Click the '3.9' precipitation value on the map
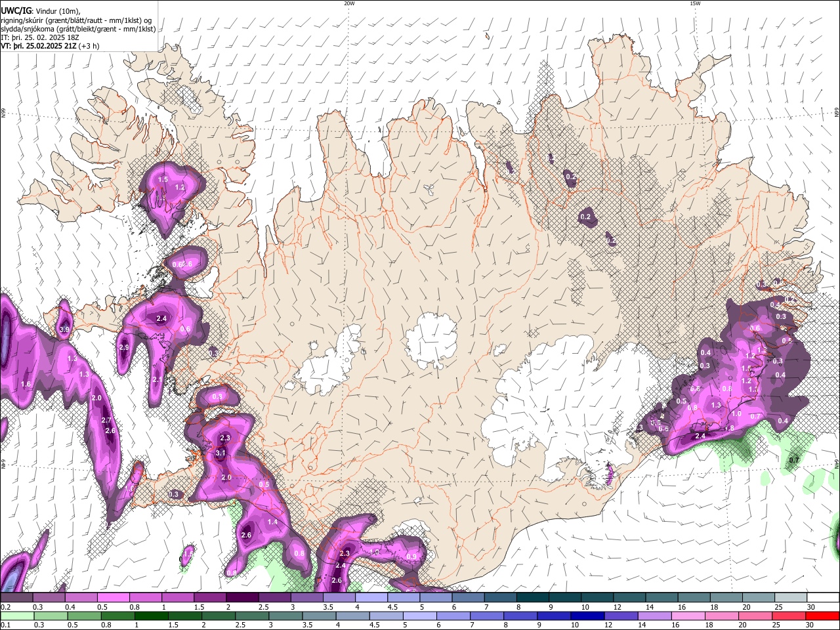 64,329
